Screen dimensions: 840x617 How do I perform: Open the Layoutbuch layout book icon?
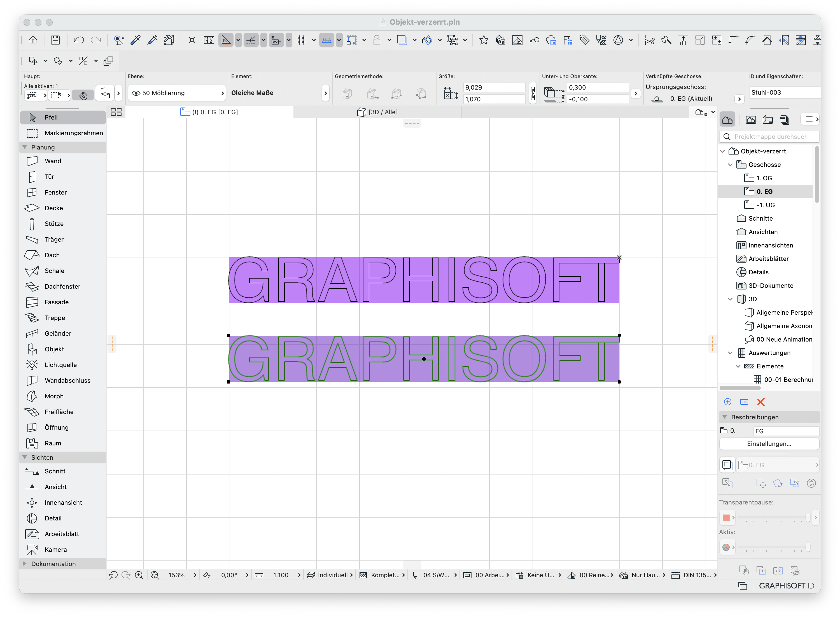point(767,120)
